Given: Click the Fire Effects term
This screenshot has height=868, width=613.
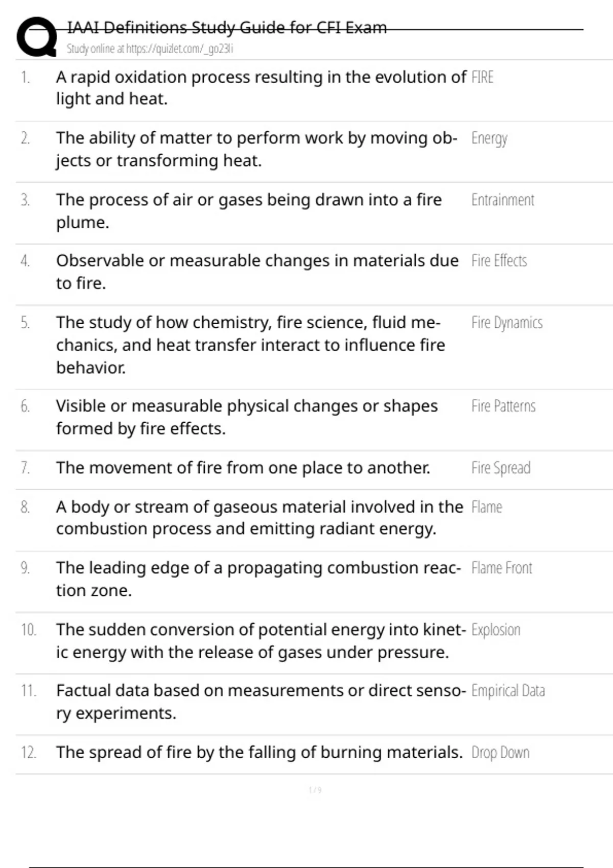Looking at the screenshot, I should point(499,260).
